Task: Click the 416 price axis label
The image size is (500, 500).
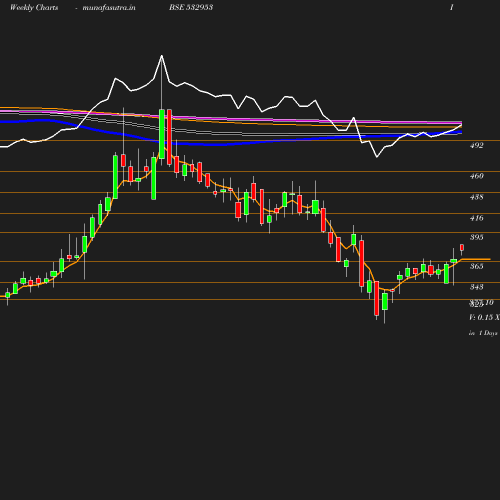Action: coord(476,218)
